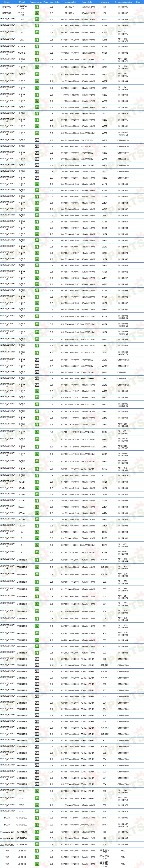Select the 'SEDAN' model cell in 2.0 row

click(x=22, y=507)
